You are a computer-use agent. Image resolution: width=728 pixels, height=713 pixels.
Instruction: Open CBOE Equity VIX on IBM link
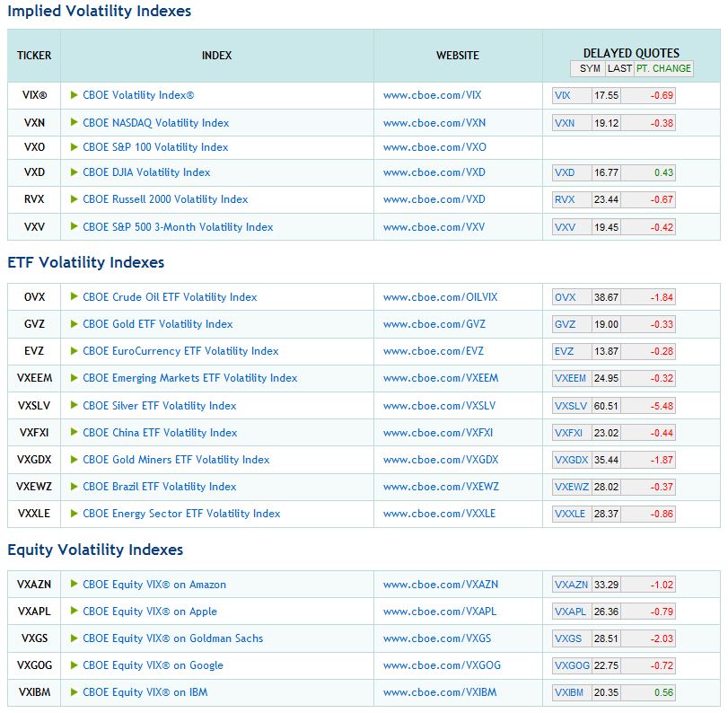pyautogui.click(x=145, y=692)
